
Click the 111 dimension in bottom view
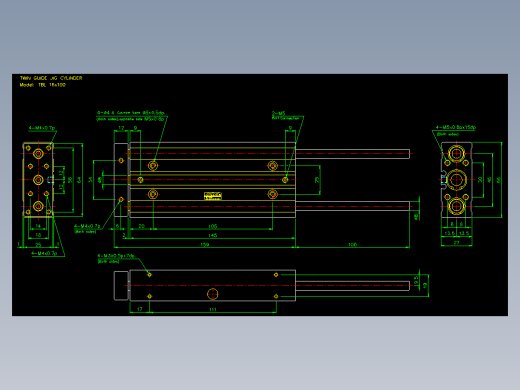click(x=213, y=309)
